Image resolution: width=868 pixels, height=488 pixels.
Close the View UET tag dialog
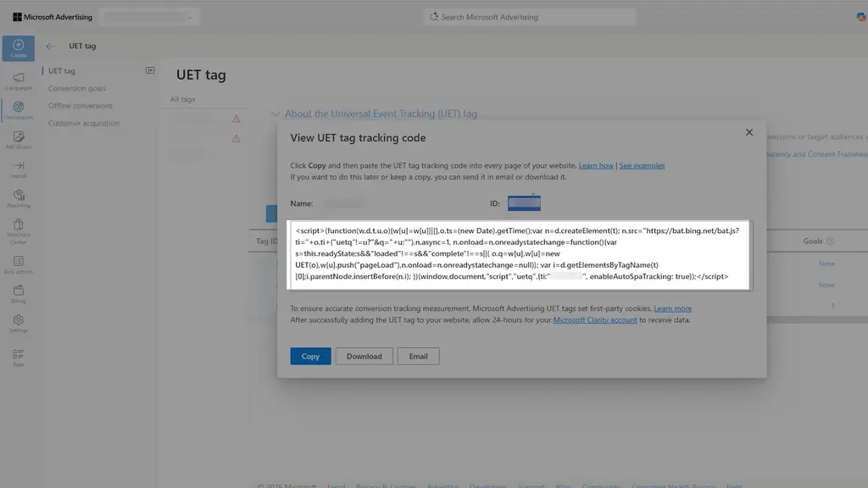pyautogui.click(x=749, y=132)
